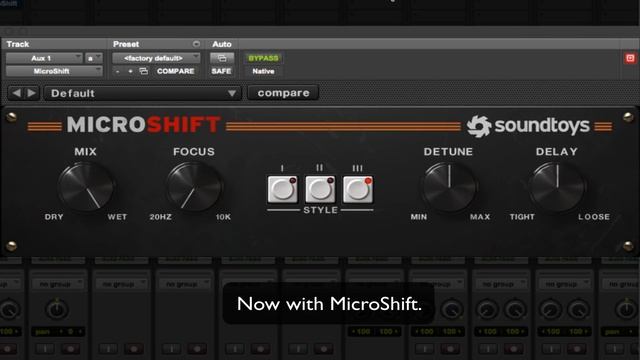Image resolution: width=640 pixels, height=360 pixels.
Task: Select next setting with plus button
Action: [131, 71]
